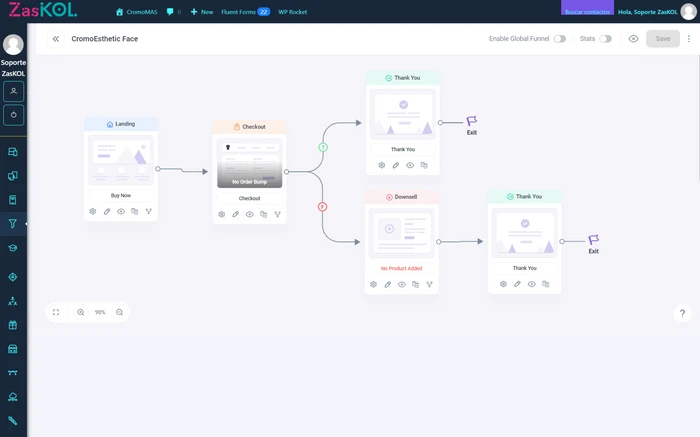The width and height of the screenshot is (700, 437).
Task: Open the three-dot more options menu
Action: click(x=689, y=39)
